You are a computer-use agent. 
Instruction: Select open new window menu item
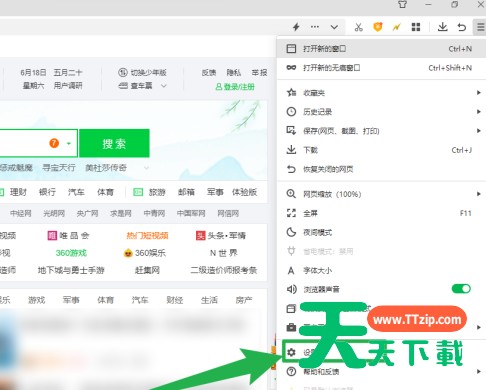click(381, 49)
